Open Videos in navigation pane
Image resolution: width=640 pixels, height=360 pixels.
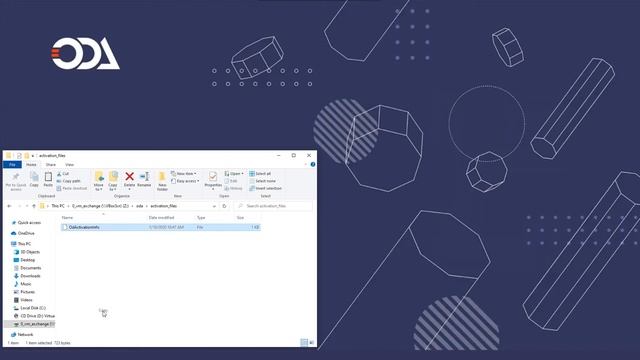click(26, 300)
